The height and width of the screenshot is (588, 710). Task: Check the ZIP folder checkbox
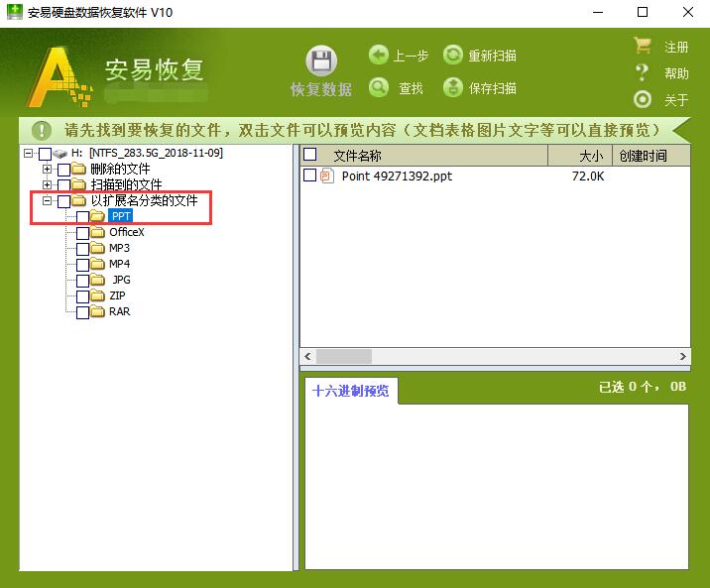[x=82, y=296]
